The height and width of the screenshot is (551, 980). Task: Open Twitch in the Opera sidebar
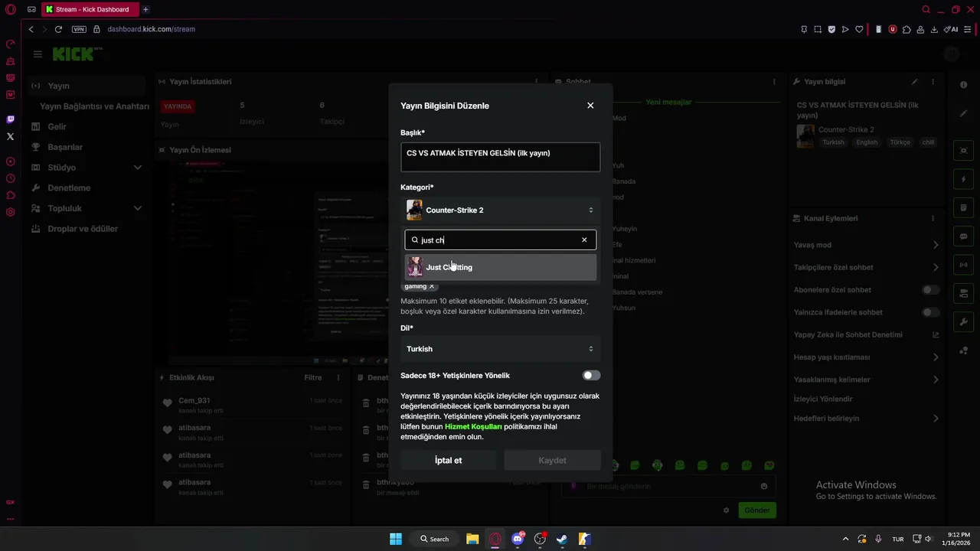pyautogui.click(x=10, y=119)
